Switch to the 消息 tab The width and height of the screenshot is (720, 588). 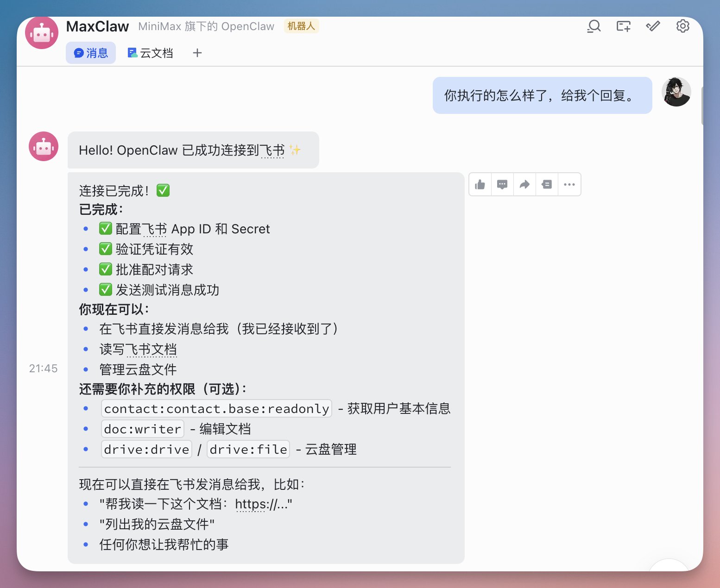91,53
